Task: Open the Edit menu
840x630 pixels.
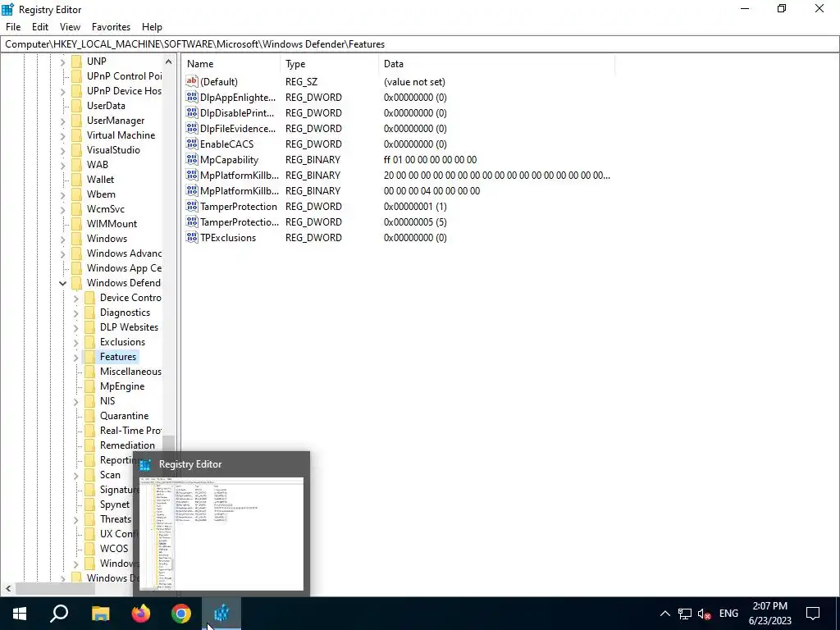Action: 40,27
